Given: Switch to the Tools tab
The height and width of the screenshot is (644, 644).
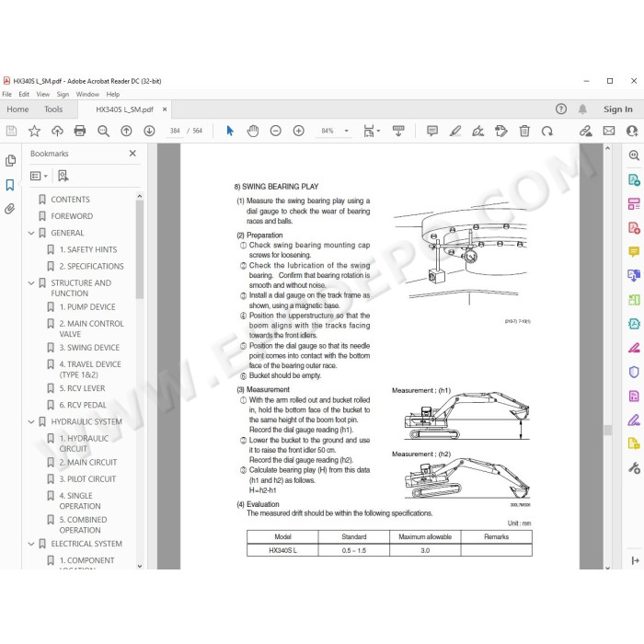Looking at the screenshot, I should (x=53, y=109).
